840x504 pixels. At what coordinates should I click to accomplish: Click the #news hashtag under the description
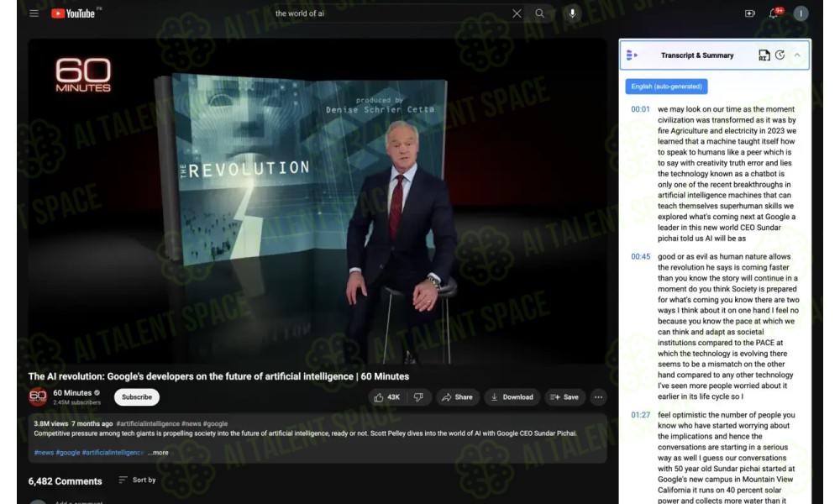click(44, 453)
